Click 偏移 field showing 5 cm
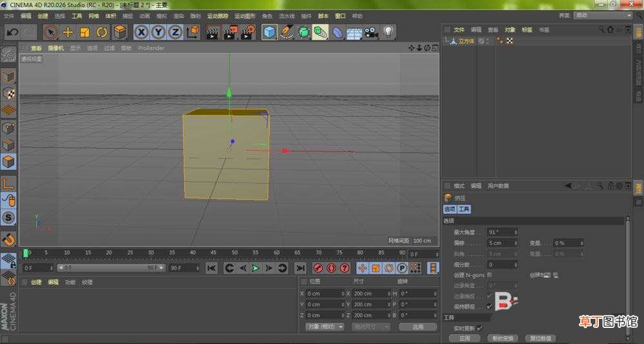 coord(502,243)
